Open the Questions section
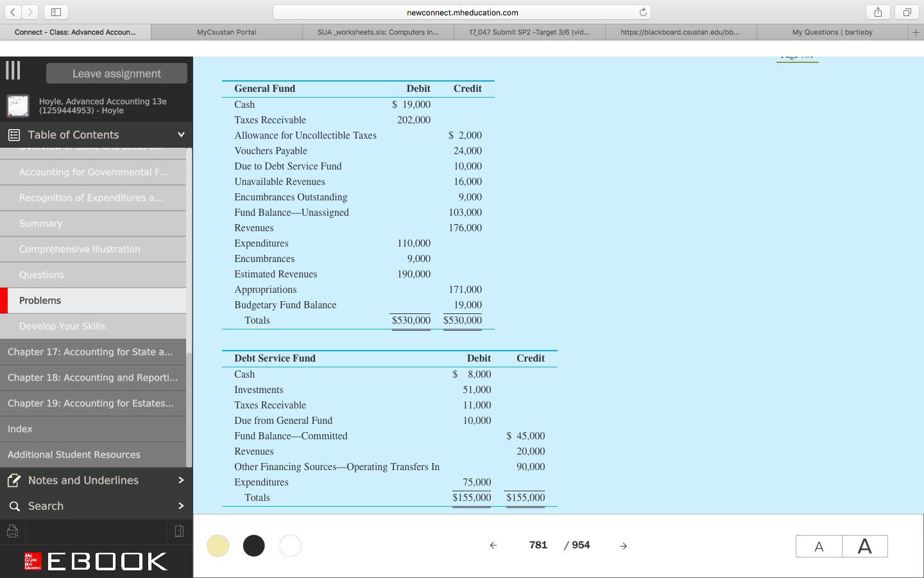The width and height of the screenshot is (924, 578). click(x=93, y=275)
